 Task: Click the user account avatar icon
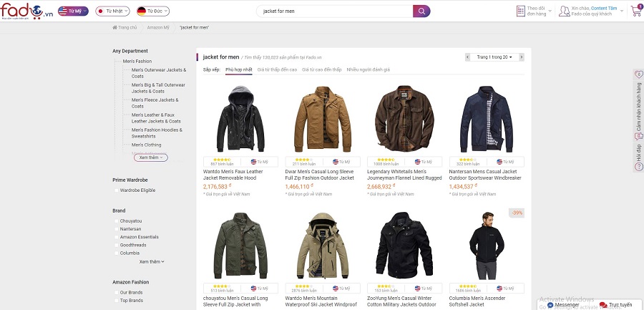[565, 11]
